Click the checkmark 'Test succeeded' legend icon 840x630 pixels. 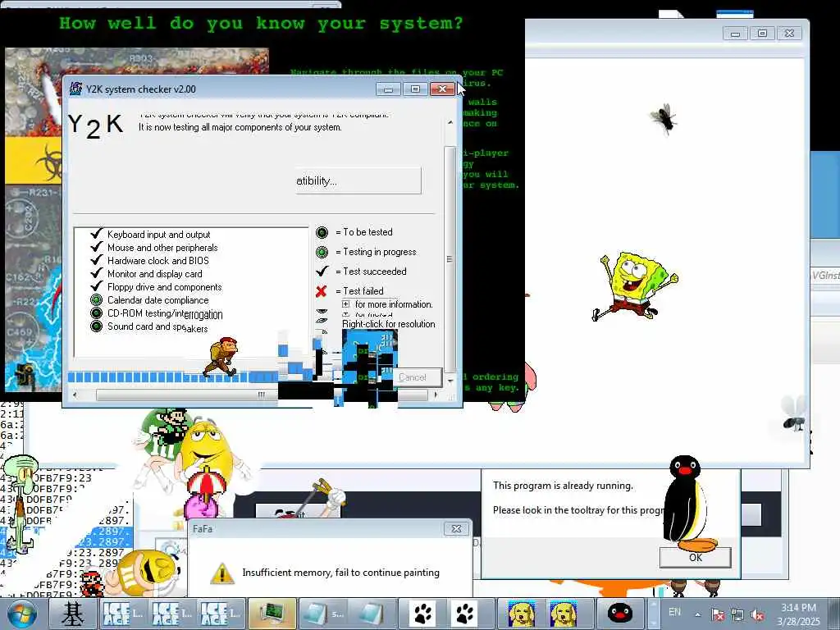tap(322, 271)
